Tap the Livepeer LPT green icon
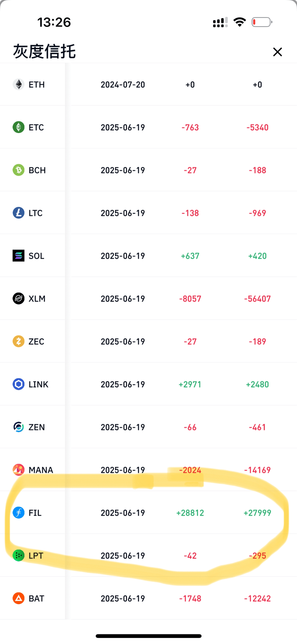This screenshot has height=644, width=297. [x=19, y=555]
